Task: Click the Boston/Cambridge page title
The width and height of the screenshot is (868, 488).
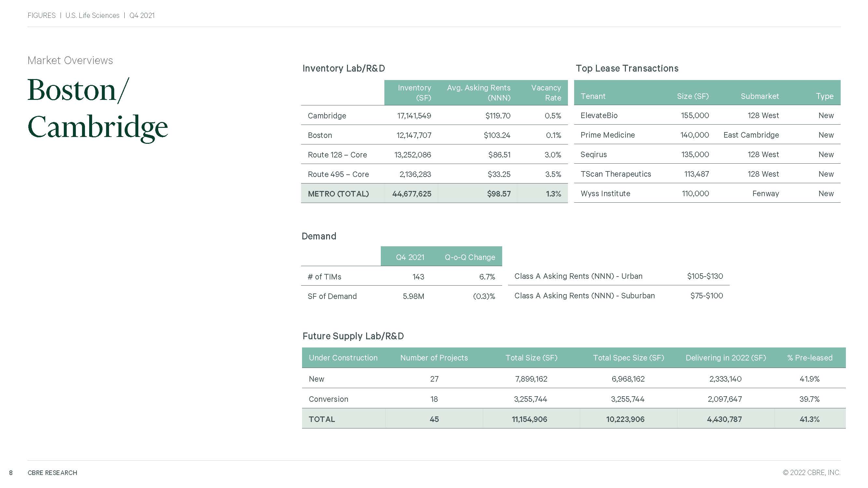Action: coord(97,108)
